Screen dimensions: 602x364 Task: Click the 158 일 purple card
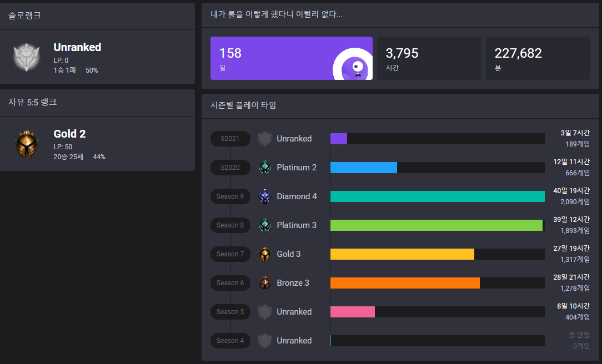pos(292,58)
